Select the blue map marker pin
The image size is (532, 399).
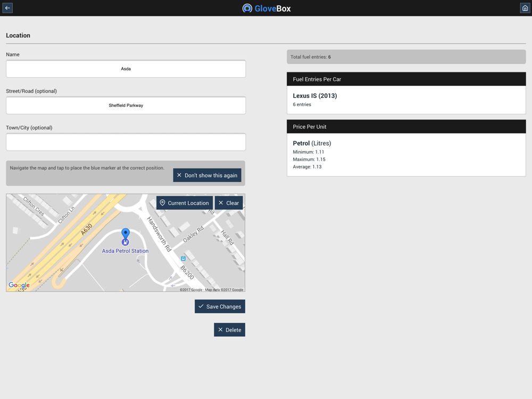[x=126, y=234]
